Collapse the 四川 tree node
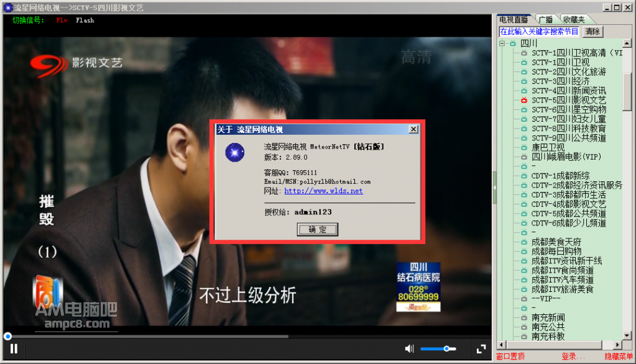 (x=502, y=43)
